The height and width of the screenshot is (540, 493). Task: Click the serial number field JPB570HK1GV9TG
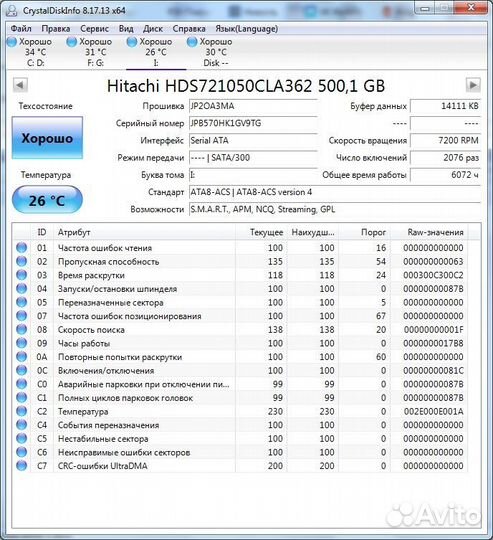click(253, 123)
